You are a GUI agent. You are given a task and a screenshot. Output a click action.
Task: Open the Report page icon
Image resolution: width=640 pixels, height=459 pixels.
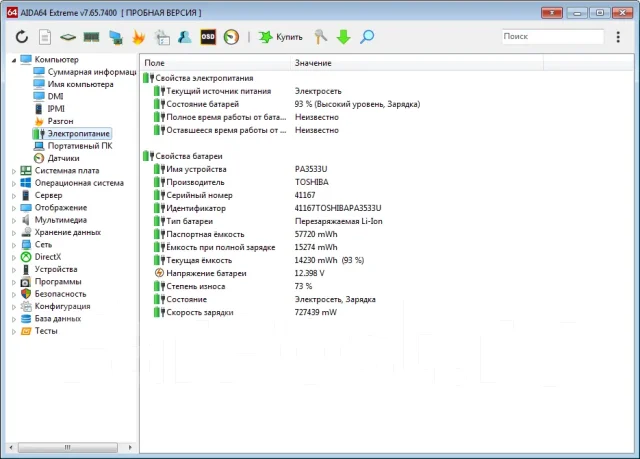[x=45, y=37]
